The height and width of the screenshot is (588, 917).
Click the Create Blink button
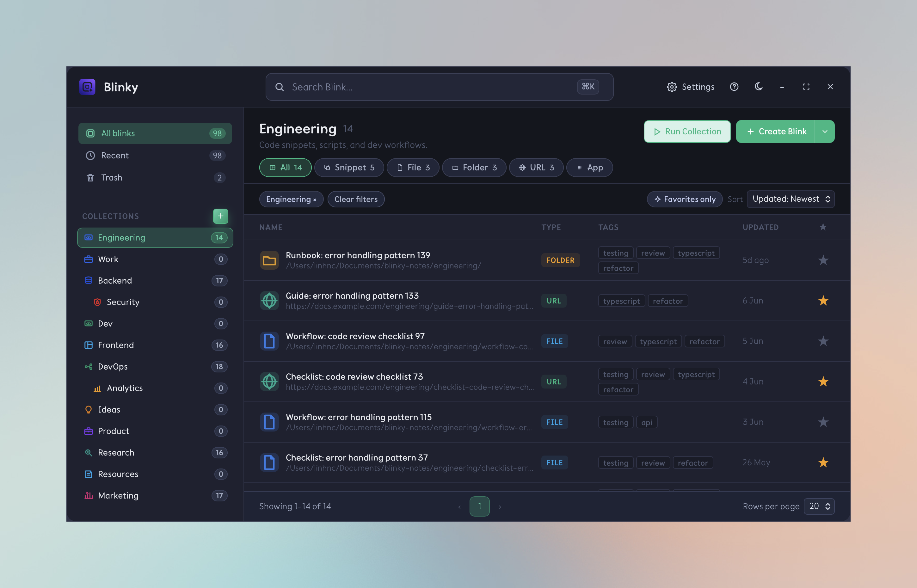tap(775, 132)
